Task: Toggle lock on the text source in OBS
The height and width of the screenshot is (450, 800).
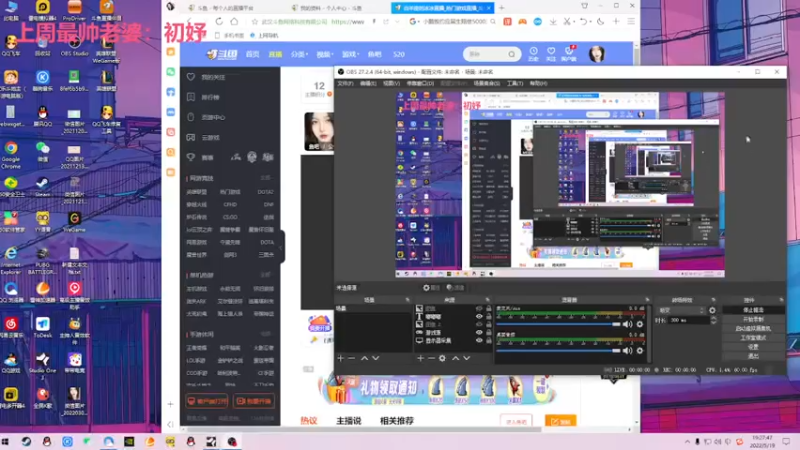Action: tap(488, 316)
